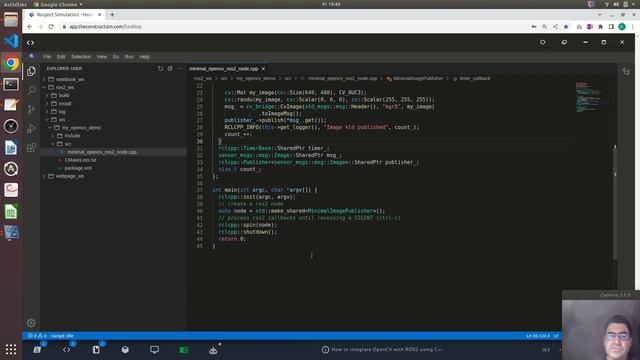Click the editor vertical scrollbar

[615, 202]
